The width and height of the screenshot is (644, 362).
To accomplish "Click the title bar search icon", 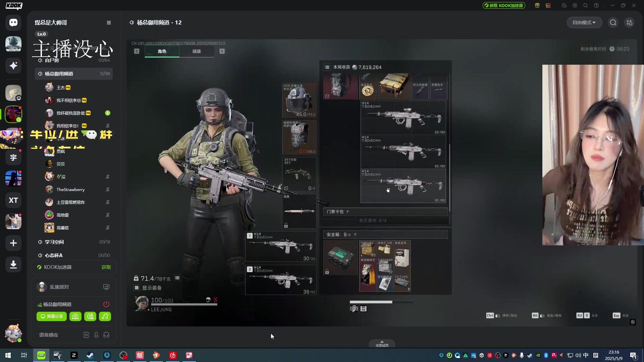I will (586, 5).
